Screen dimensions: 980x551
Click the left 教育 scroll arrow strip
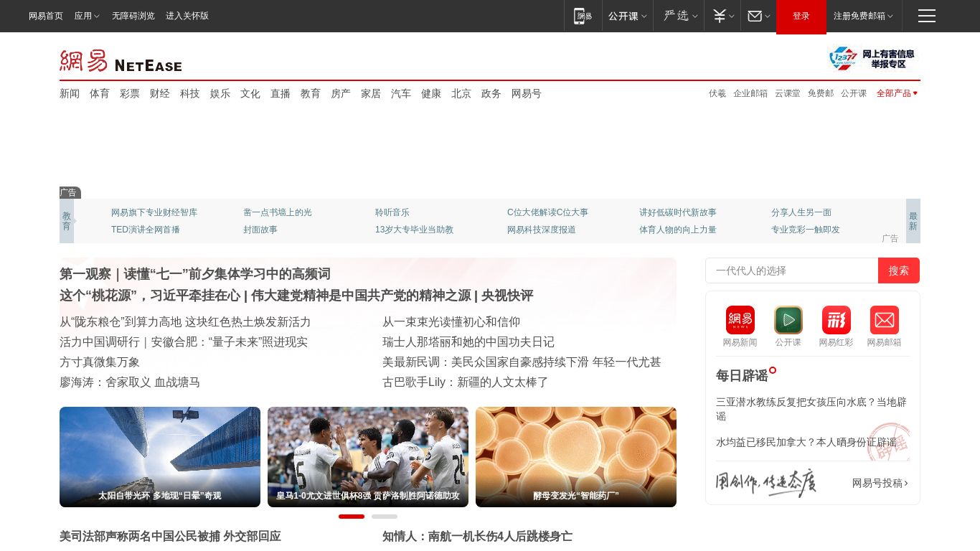point(67,221)
